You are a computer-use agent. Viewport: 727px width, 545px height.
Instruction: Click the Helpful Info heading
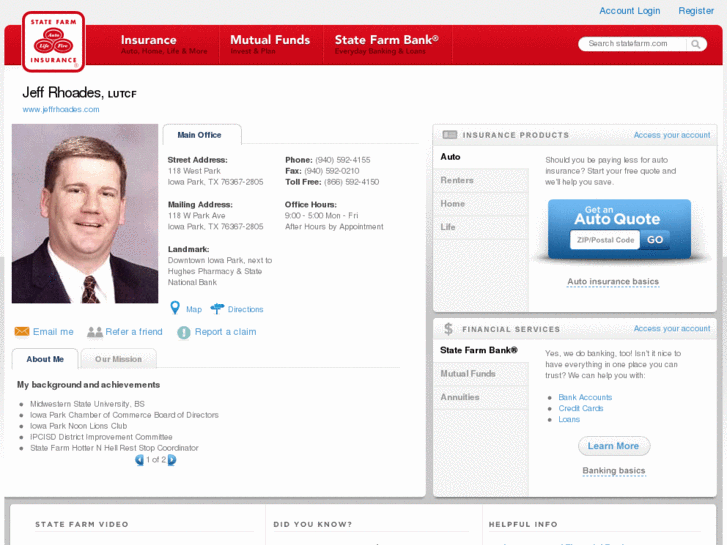point(523,524)
